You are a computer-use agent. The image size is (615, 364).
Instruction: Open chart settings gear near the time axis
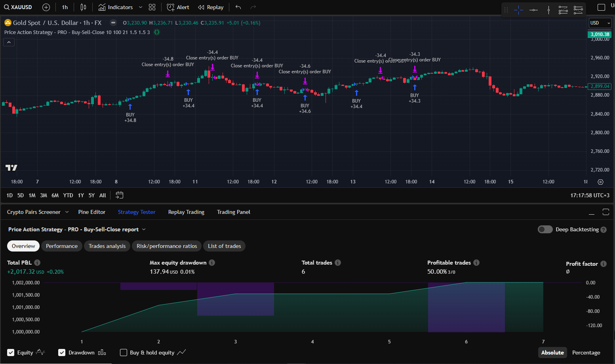tap(600, 182)
